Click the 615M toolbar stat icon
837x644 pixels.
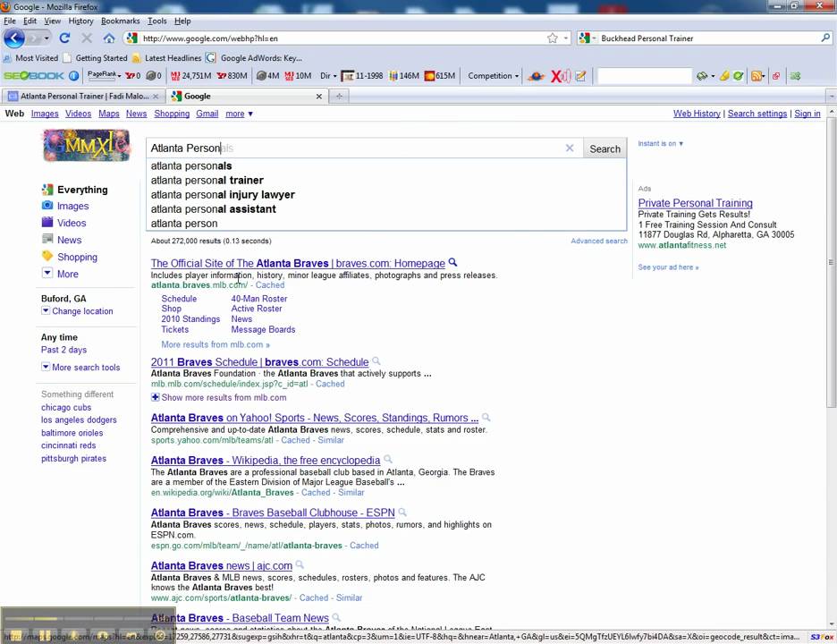point(440,76)
